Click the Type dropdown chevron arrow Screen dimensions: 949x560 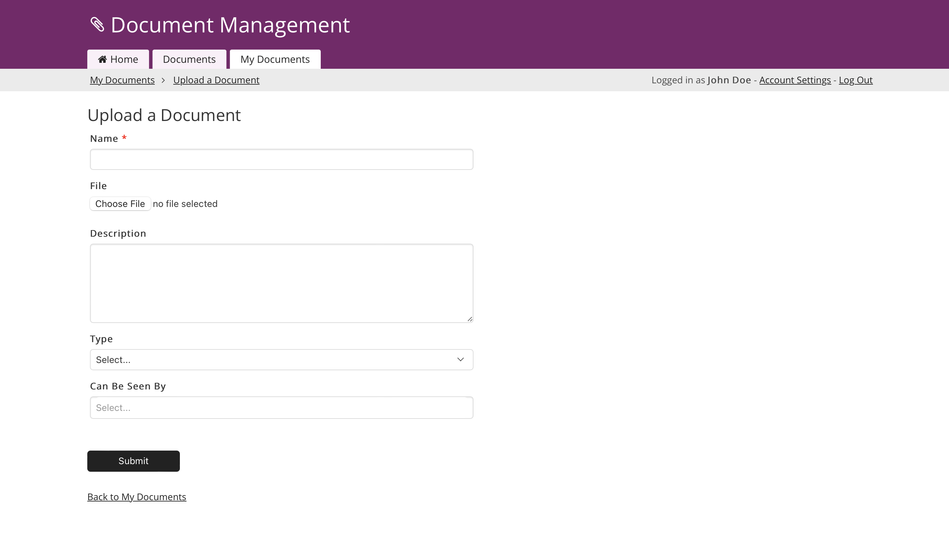(460, 360)
